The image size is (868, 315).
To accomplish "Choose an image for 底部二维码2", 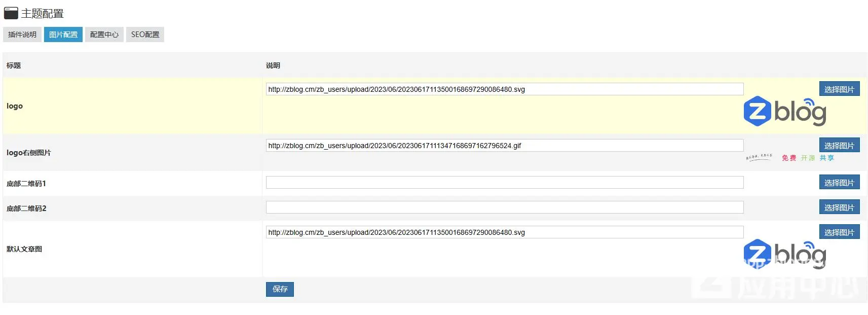I will click(839, 207).
